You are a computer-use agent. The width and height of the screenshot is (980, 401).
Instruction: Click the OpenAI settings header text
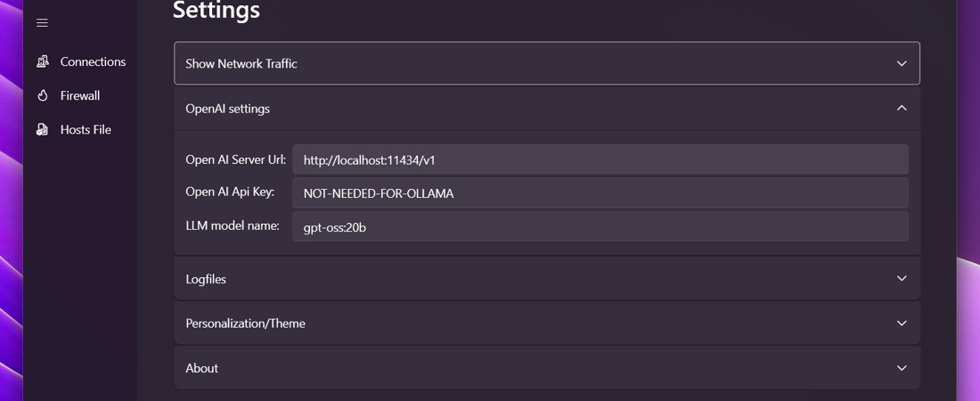coord(227,109)
